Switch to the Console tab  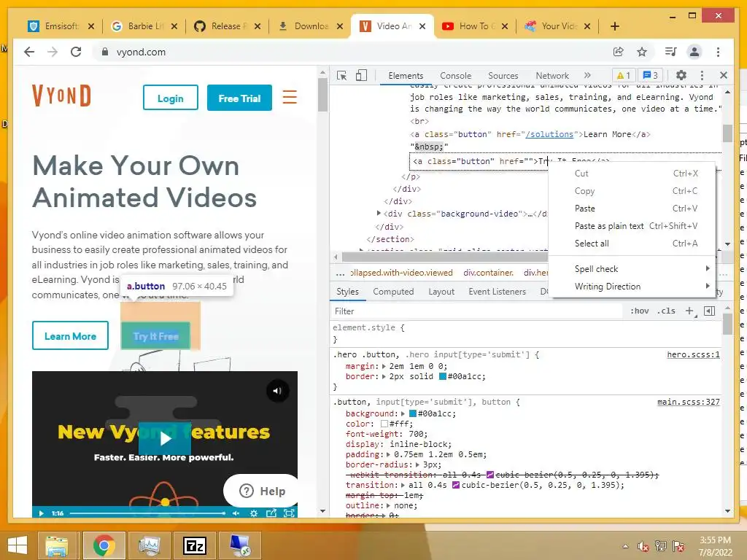(455, 76)
